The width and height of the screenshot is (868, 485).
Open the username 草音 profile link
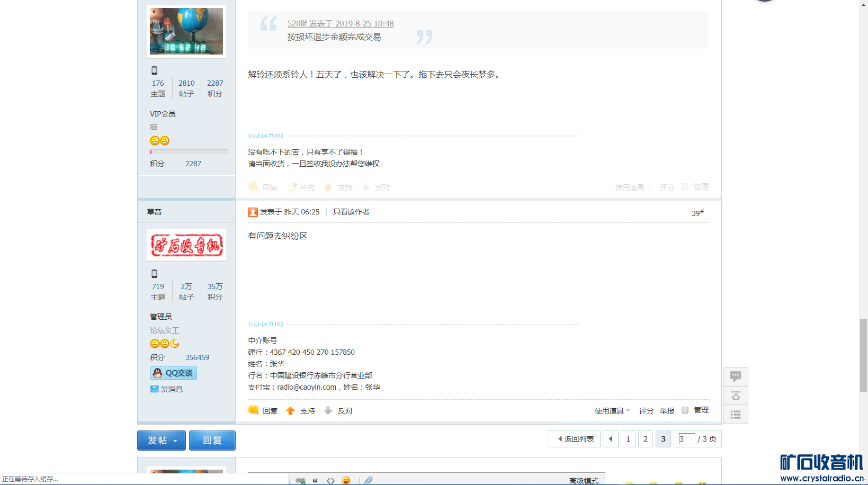[x=154, y=212]
